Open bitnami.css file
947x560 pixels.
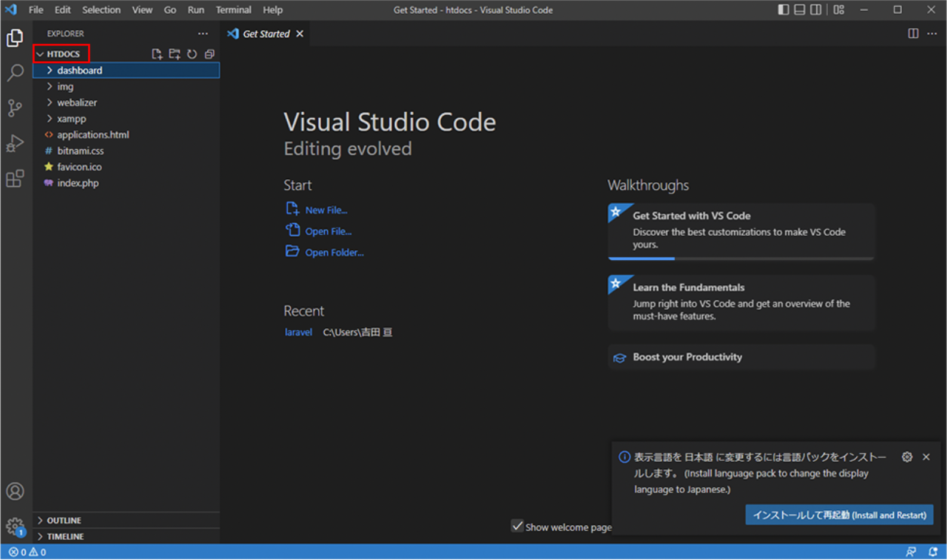(127, 151)
